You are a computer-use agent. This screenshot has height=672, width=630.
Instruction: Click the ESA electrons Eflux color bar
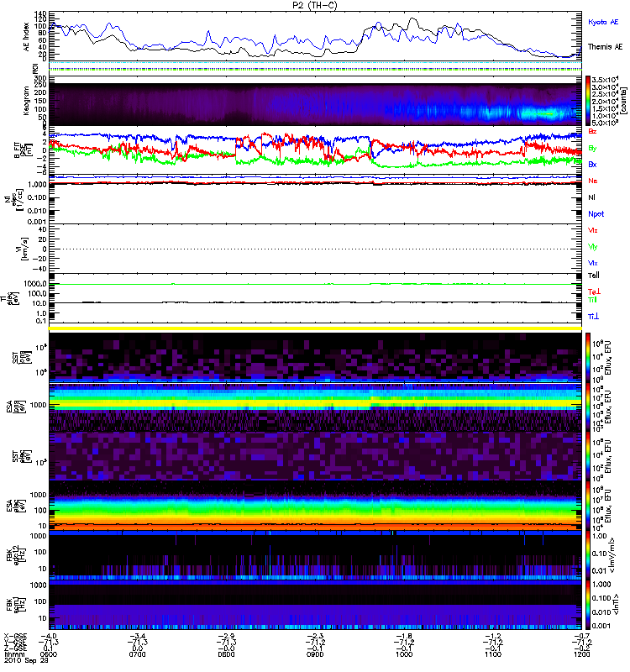(587, 506)
